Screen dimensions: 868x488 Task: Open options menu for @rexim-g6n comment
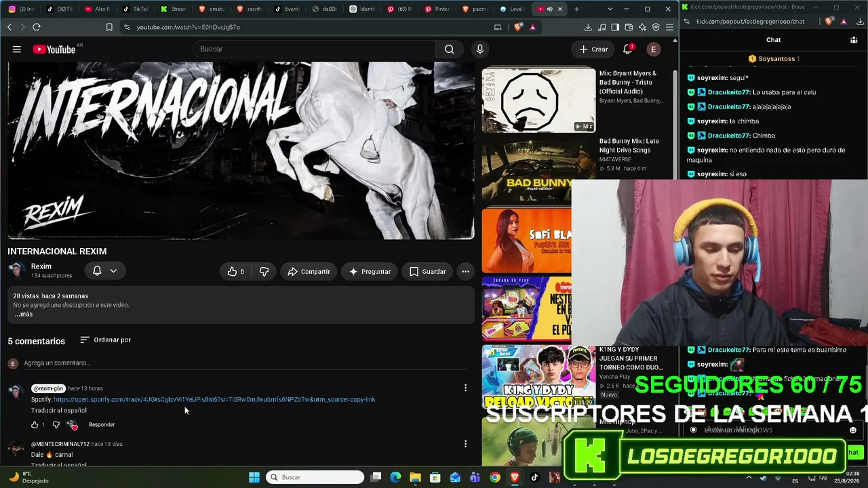465,388
